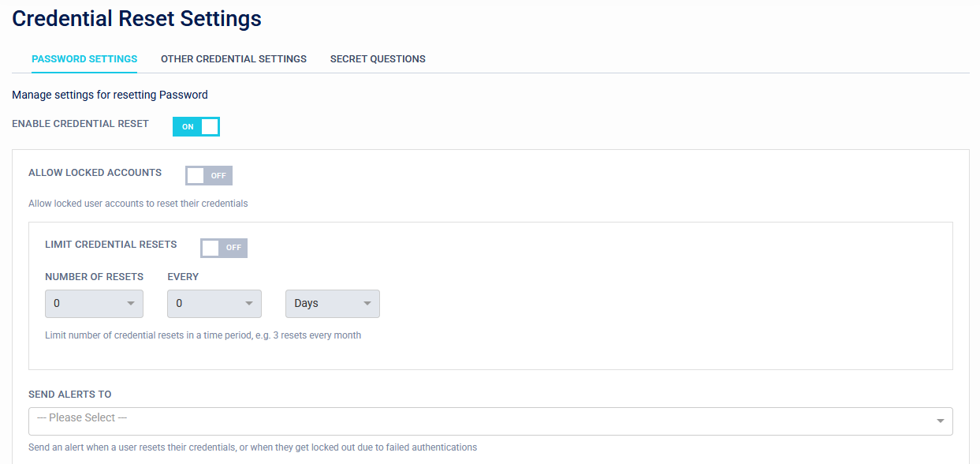Click the Number of Resets field label
The image size is (980, 464).
(x=95, y=276)
